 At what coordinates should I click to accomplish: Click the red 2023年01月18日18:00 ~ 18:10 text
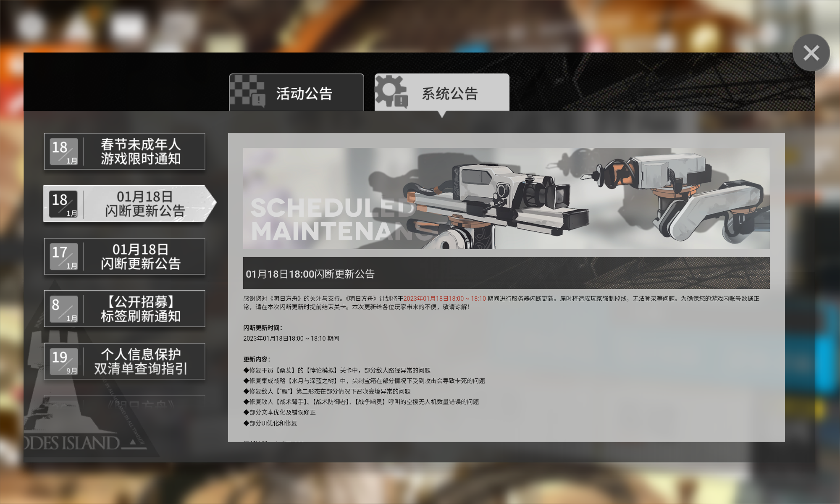coord(444,299)
